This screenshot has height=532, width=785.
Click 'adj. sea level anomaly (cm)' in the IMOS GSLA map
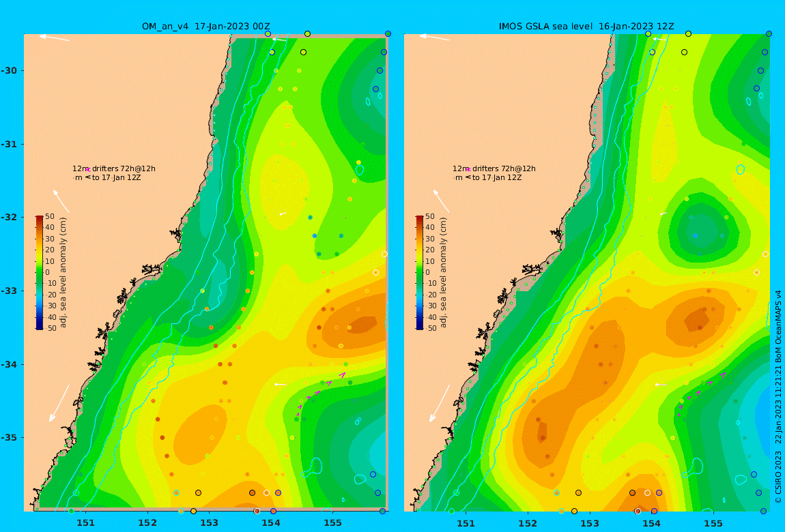pos(443,273)
